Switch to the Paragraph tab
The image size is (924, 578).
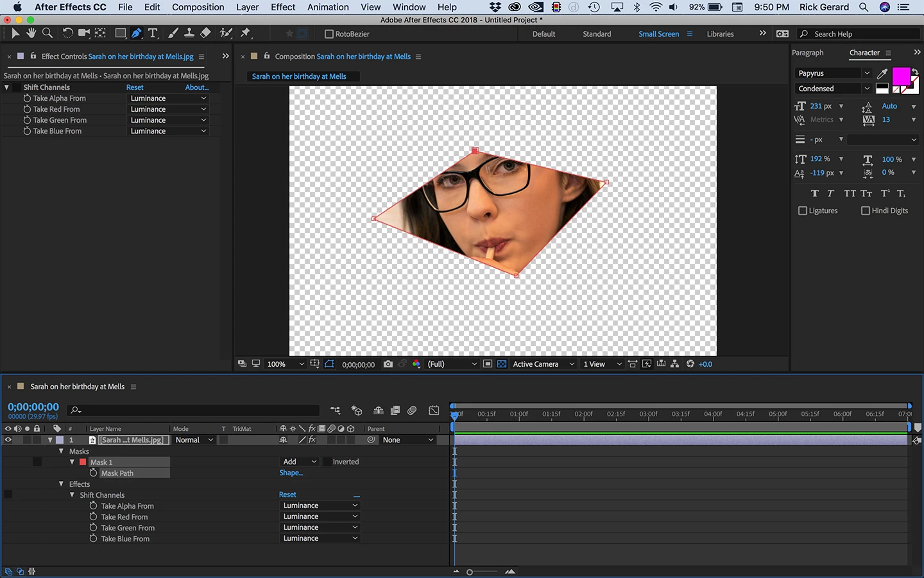[x=807, y=53]
